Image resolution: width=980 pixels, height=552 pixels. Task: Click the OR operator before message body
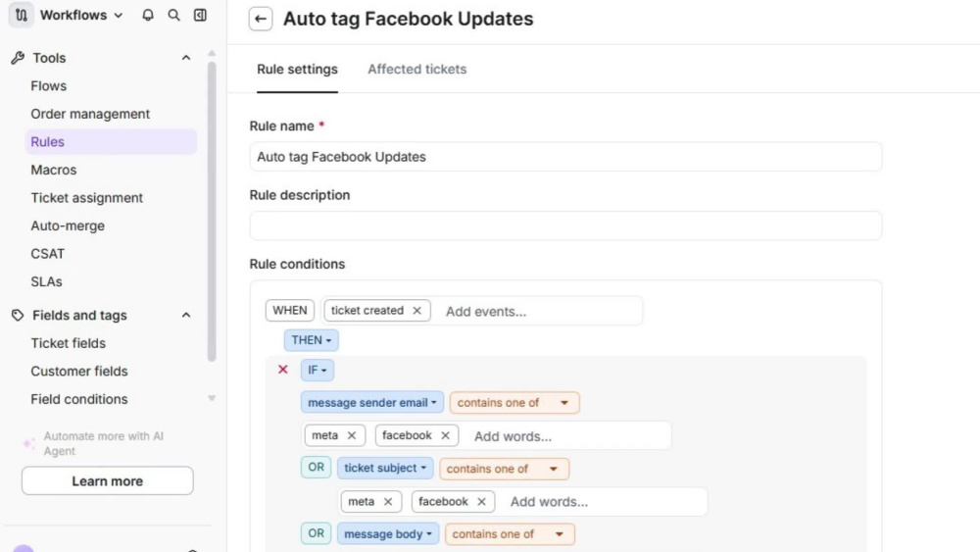click(317, 533)
